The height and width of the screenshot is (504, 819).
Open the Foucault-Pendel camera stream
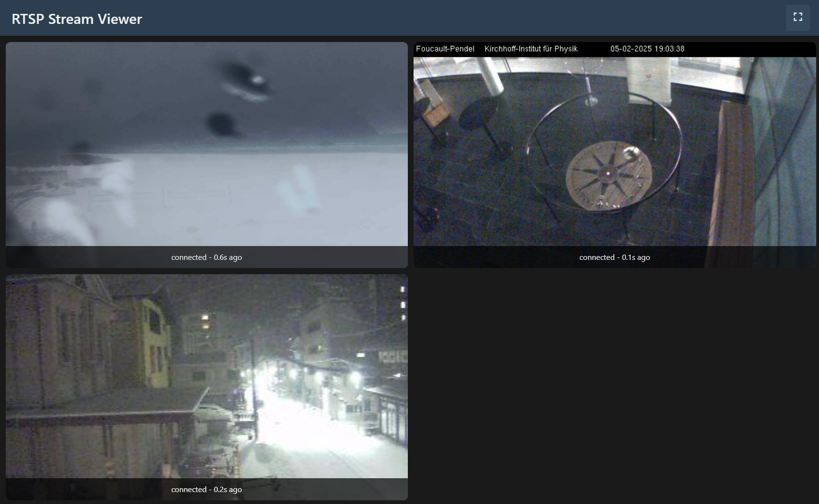pyautogui.click(x=615, y=153)
